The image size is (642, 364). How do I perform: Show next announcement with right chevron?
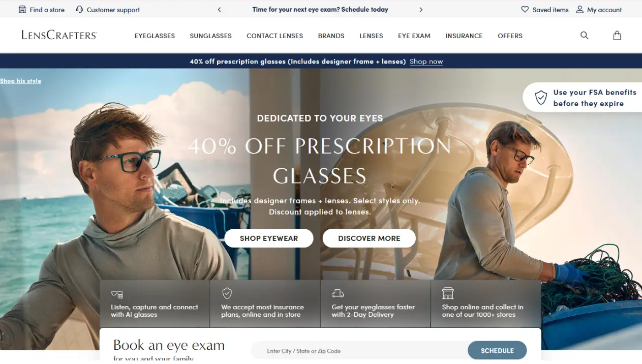[x=421, y=10]
